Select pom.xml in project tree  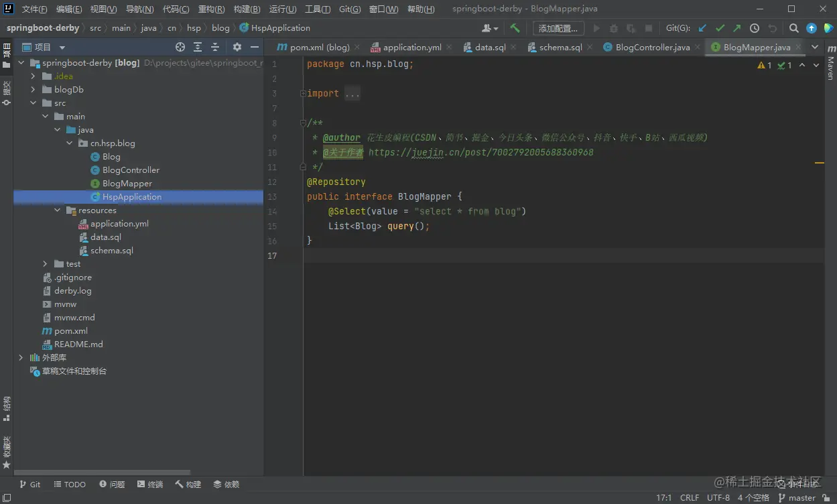[x=71, y=331]
